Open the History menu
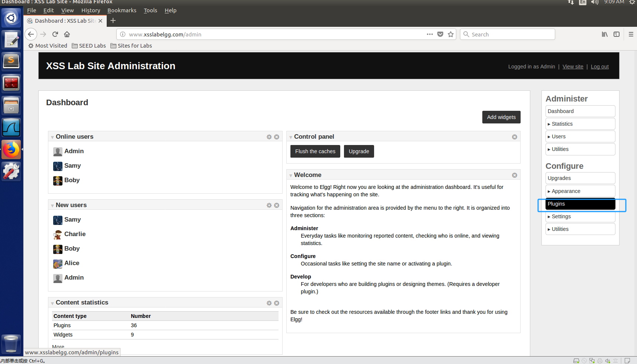637x364 pixels. tap(91, 10)
